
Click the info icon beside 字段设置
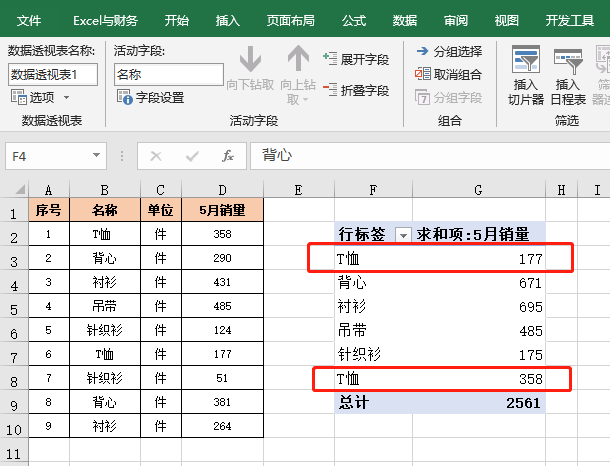point(125,97)
